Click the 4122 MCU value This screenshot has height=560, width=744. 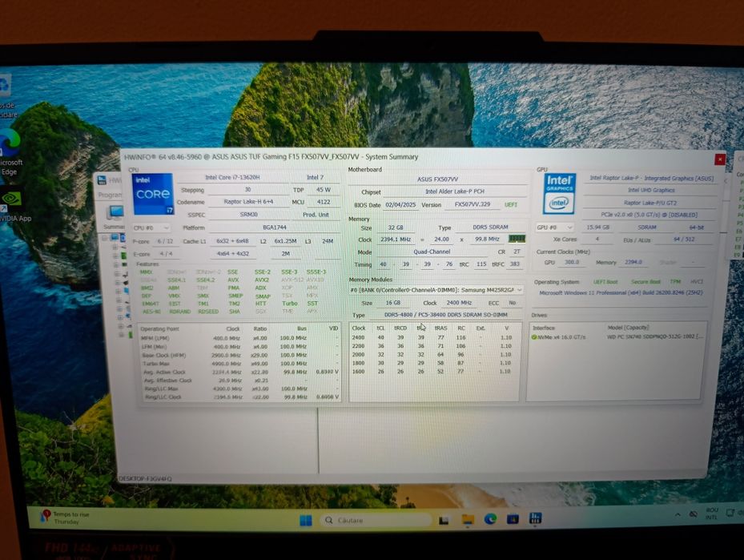[323, 202]
